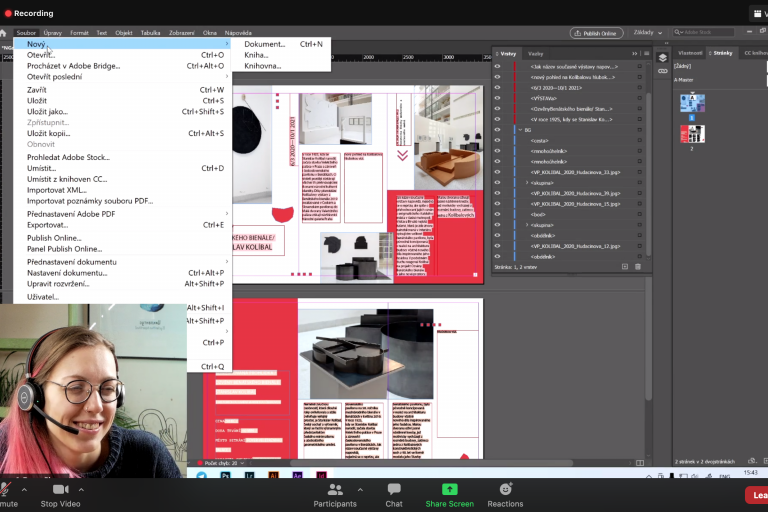The height and width of the screenshot is (512, 768).
Task: Expand the first <skupina> group
Action: [x=527, y=183]
